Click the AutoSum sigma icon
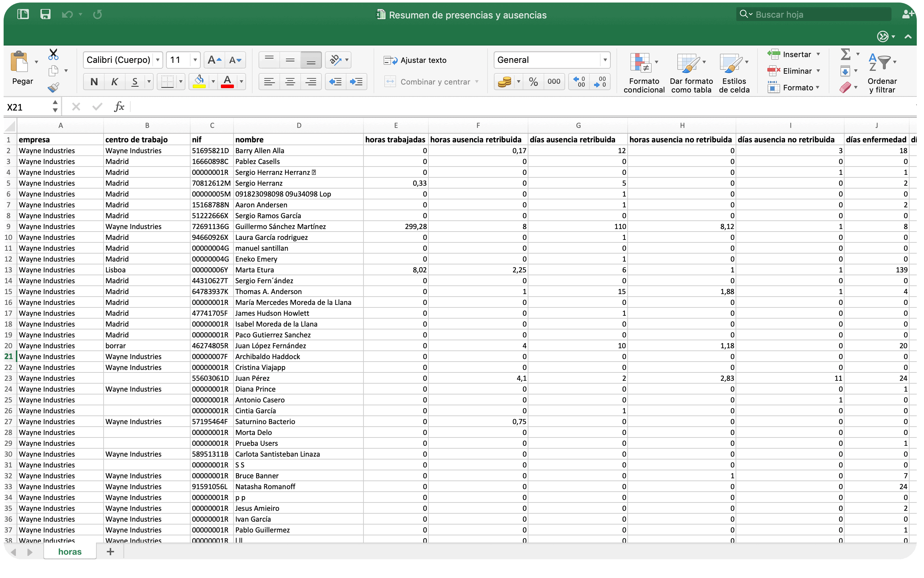Screen dimensions: 924x578 845,54
